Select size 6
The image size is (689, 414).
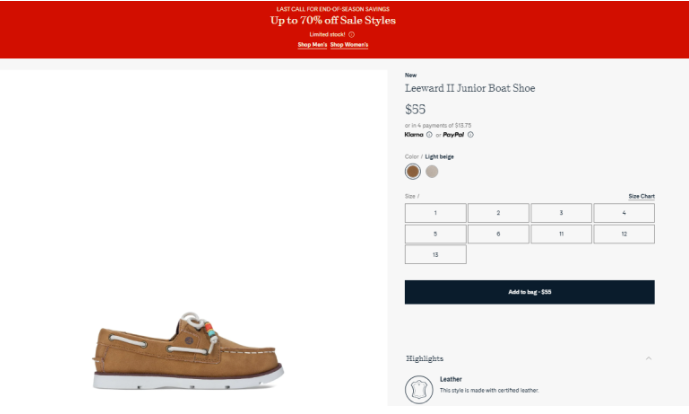498,234
